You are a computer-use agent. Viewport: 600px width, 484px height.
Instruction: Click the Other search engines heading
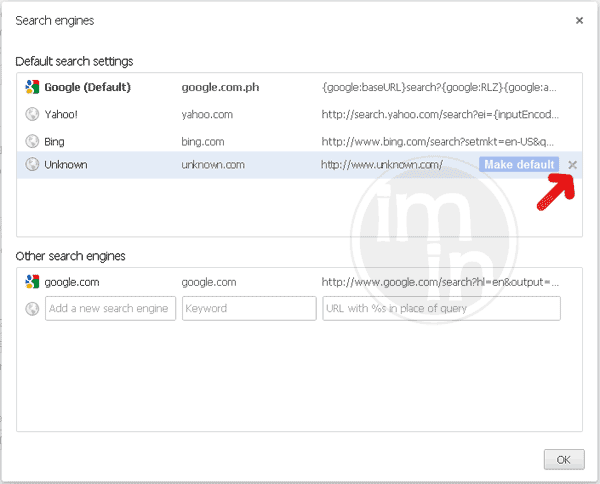pyautogui.click(x=70, y=256)
